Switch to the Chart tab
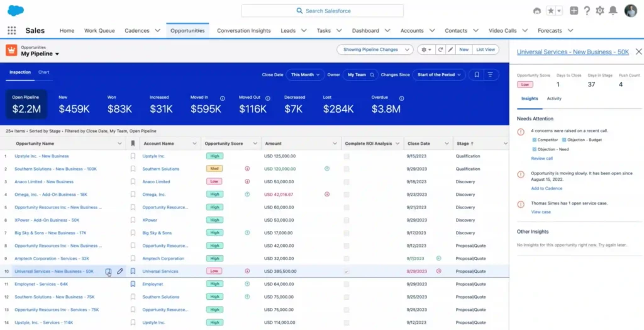The image size is (644, 330). point(43,72)
